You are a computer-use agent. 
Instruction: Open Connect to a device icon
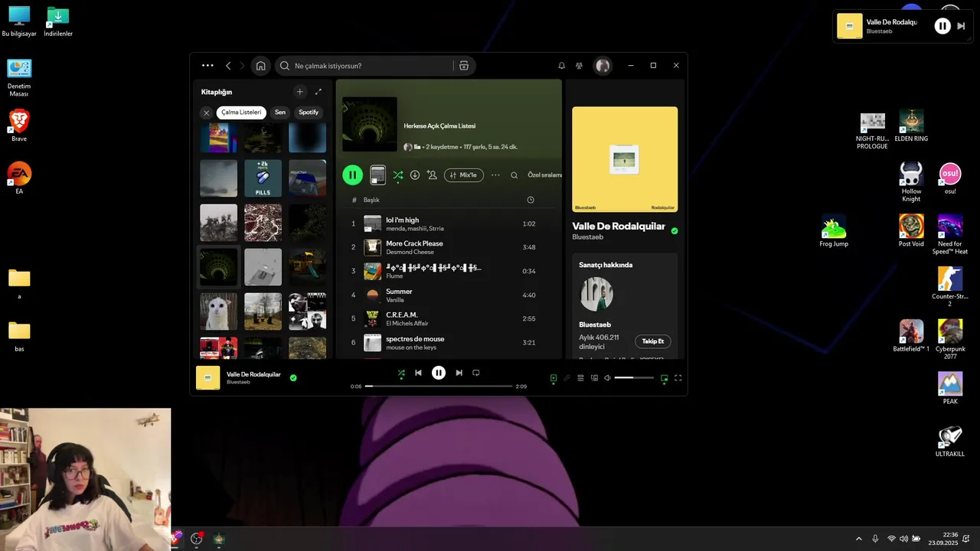(594, 378)
